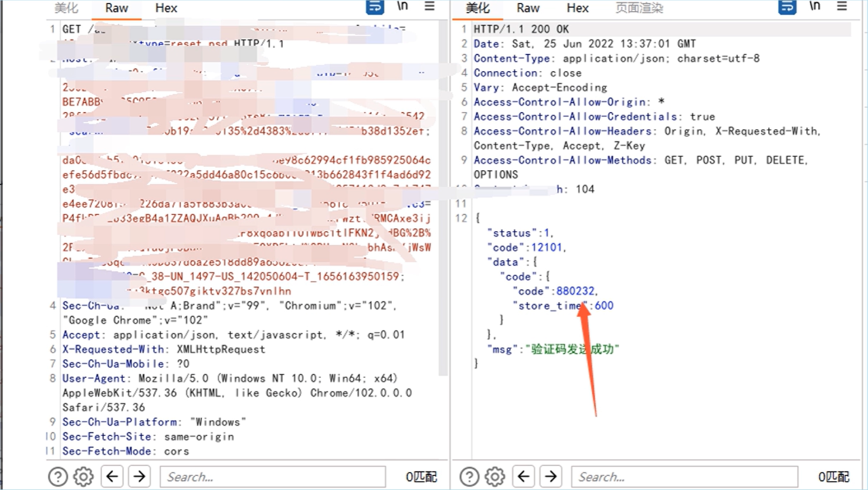This screenshot has height=490, width=868.
Task: Go to next match in response panel
Action: 551,477
